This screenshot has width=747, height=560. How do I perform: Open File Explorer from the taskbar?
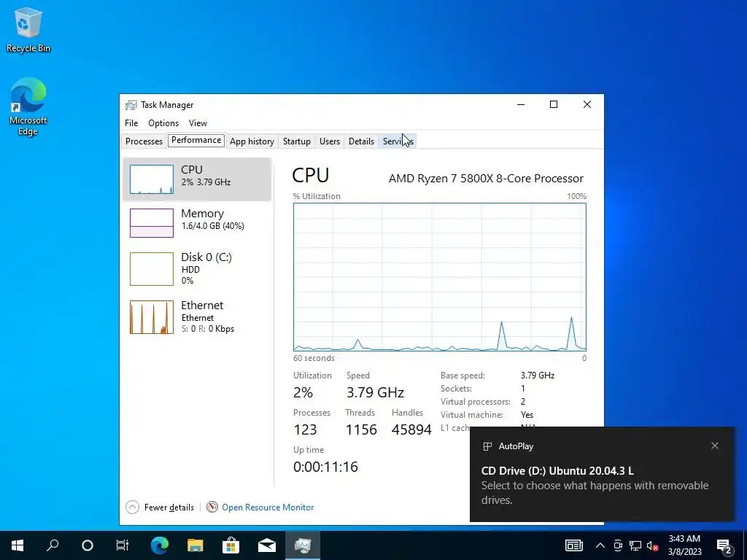tap(195, 545)
